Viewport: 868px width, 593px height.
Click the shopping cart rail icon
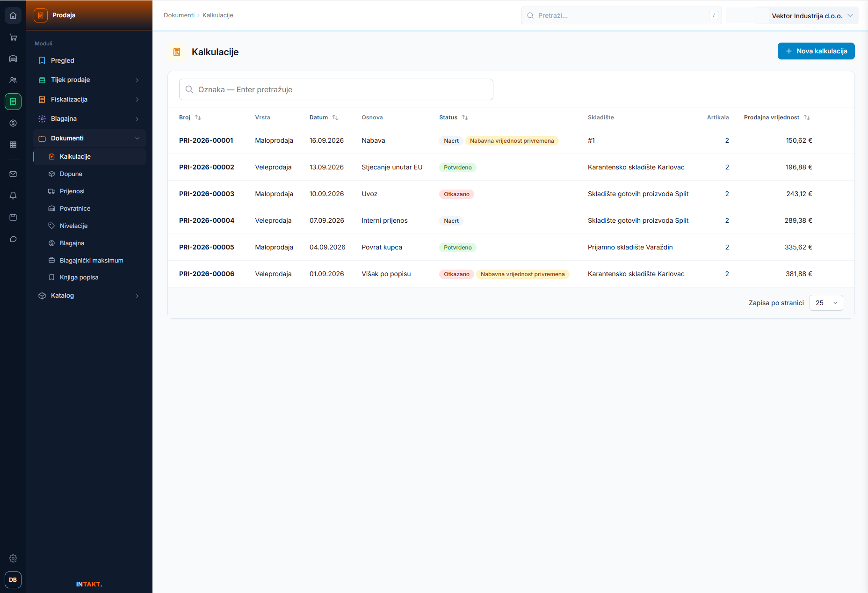click(x=13, y=37)
